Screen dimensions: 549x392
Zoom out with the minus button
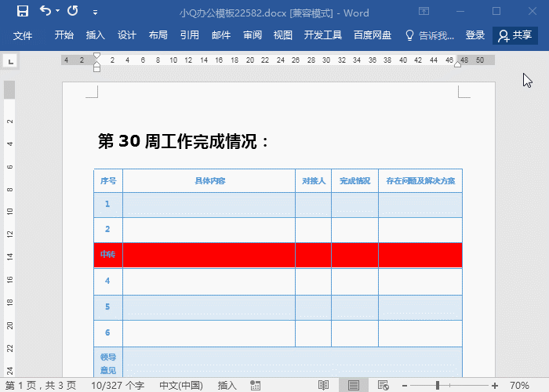405,386
